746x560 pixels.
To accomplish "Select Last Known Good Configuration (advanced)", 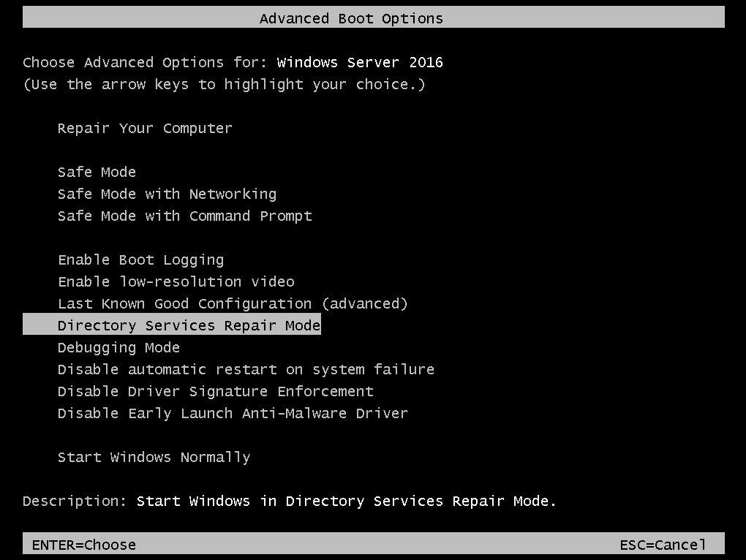I will [233, 304].
